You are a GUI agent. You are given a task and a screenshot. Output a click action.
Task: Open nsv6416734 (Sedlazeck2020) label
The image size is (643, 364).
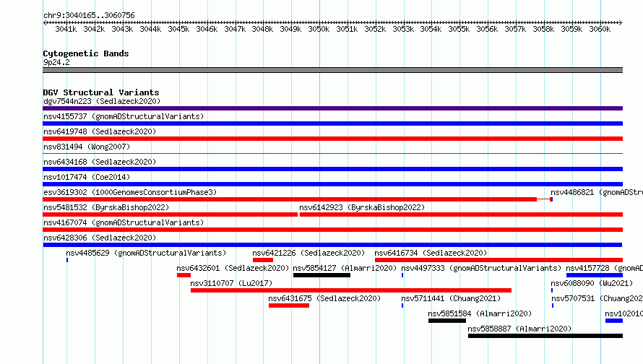tap(431, 253)
